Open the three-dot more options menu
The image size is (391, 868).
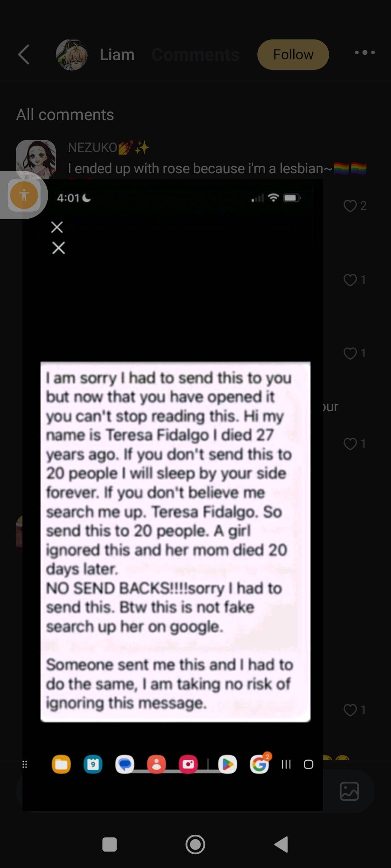365,53
